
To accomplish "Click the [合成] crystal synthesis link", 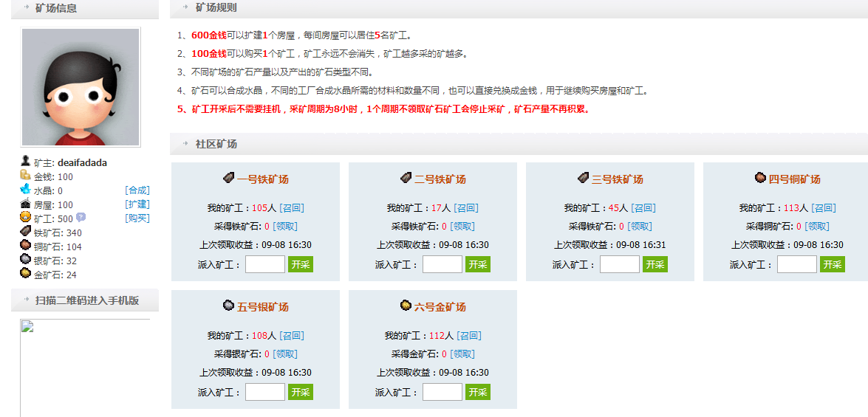I will coord(137,190).
